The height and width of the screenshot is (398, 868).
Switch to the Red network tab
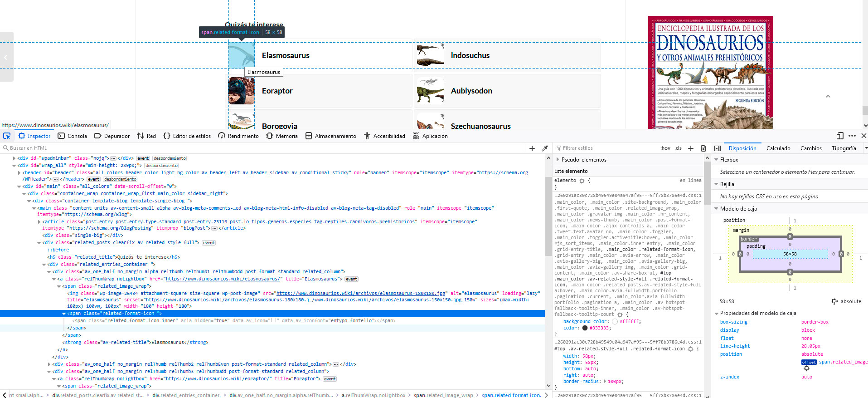click(x=146, y=136)
